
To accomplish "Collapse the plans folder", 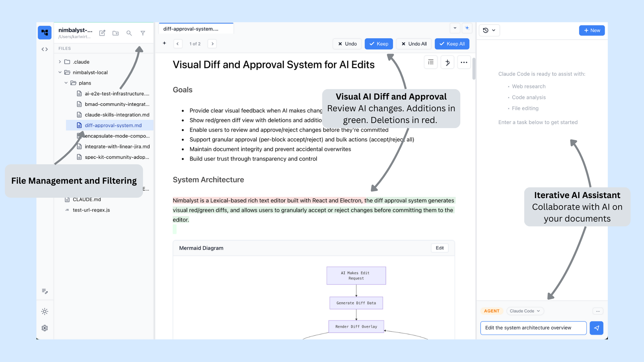I will click(66, 83).
